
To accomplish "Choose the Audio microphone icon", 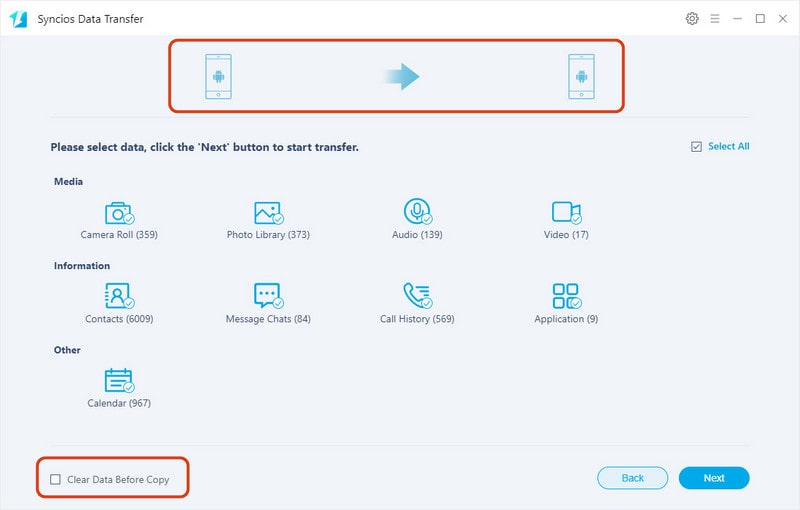I will pyautogui.click(x=416, y=212).
